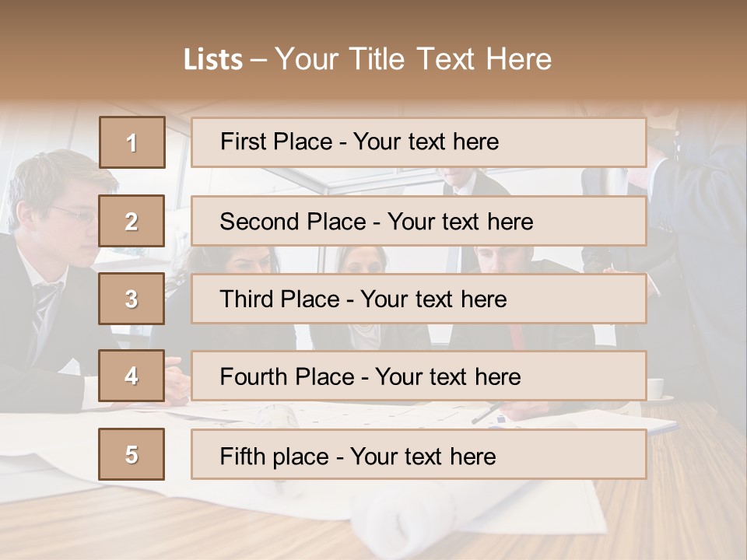Click the number 1 box

click(132, 142)
